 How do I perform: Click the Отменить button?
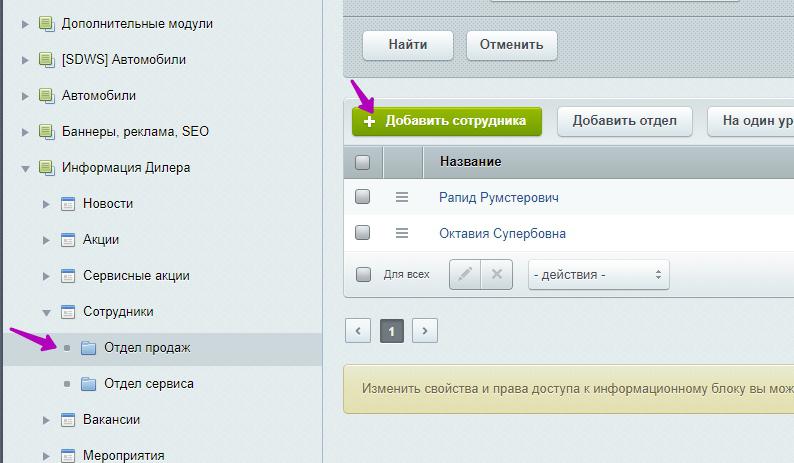tap(511, 45)
